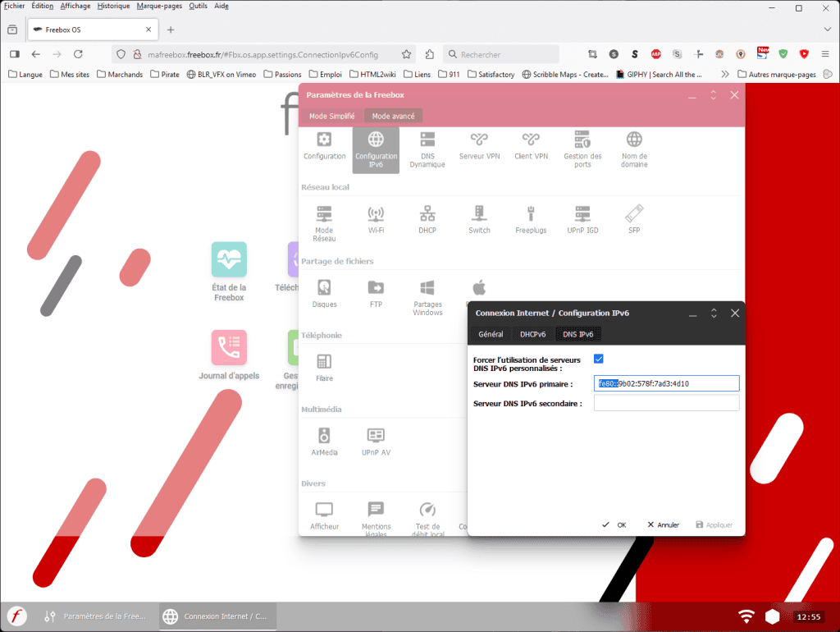
Task: Open the Firefox hamburger menu
Action: [x=825, y=54]
